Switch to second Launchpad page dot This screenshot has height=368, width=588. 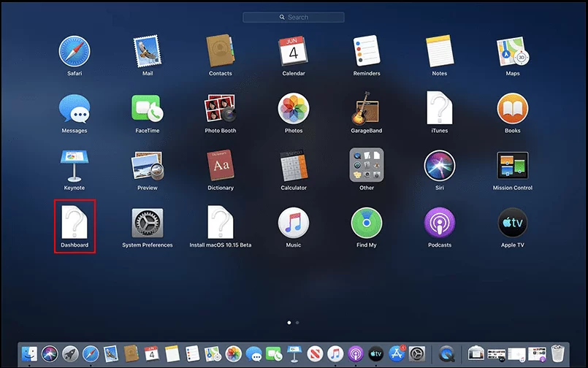pyautogui.click(x=297, y=322)
